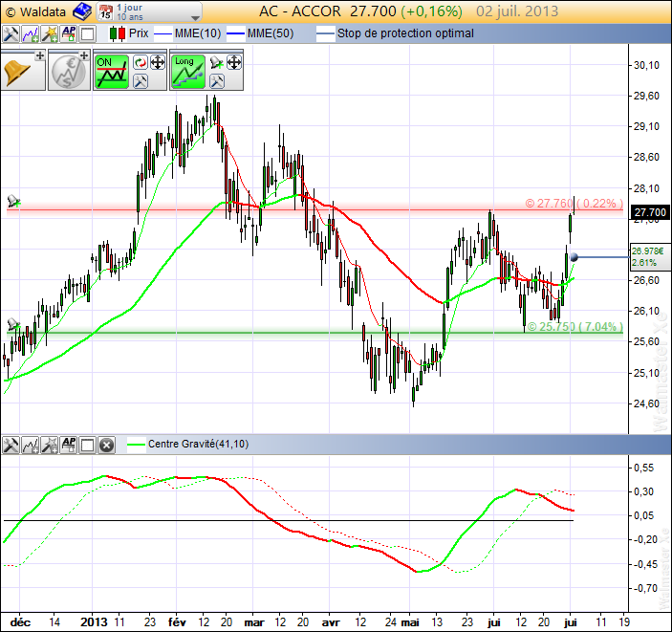Click the 29,60 price axis label
The image size is (672, 632).
pos(647,96)
